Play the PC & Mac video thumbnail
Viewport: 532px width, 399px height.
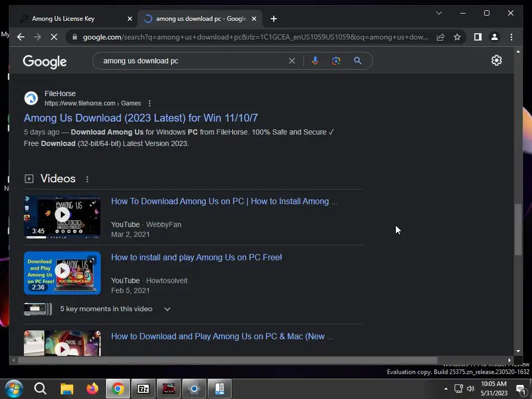62,343
